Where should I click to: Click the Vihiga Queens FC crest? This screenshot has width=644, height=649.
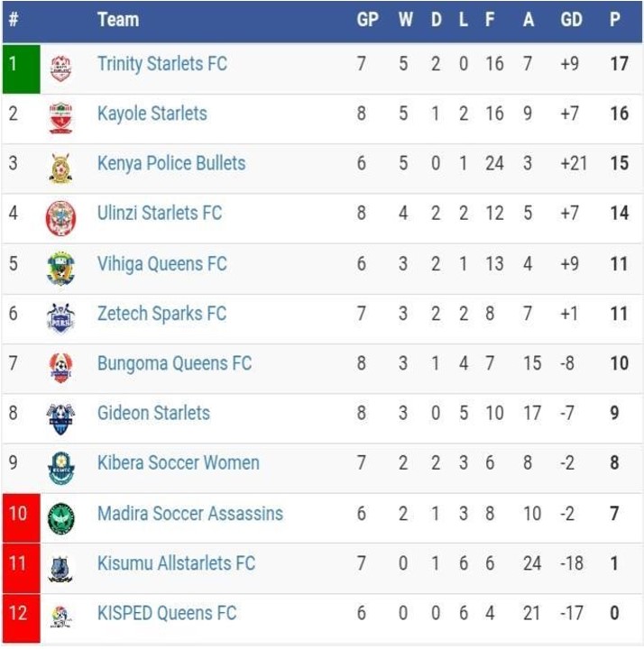pyautogui.click(x=60, y=268)
